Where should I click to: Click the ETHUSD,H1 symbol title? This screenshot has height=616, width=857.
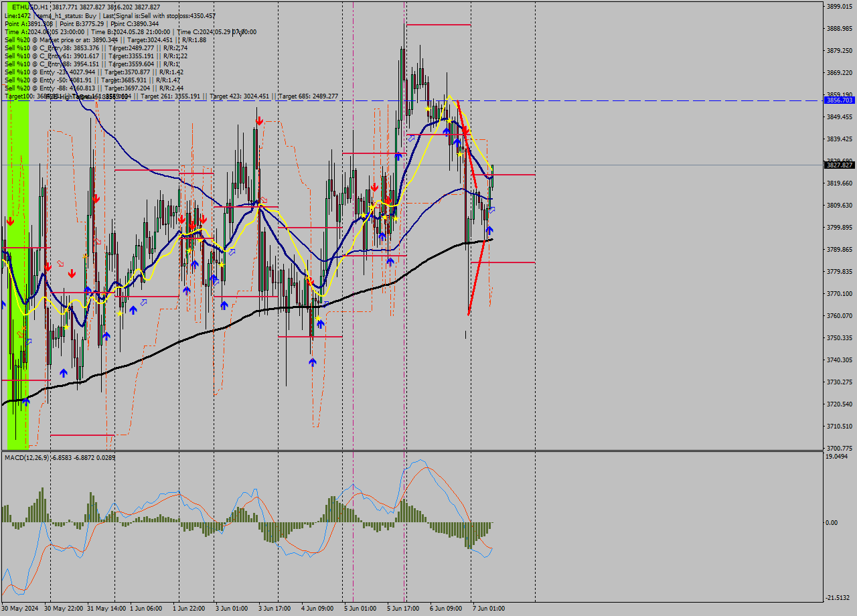point(29,7)
